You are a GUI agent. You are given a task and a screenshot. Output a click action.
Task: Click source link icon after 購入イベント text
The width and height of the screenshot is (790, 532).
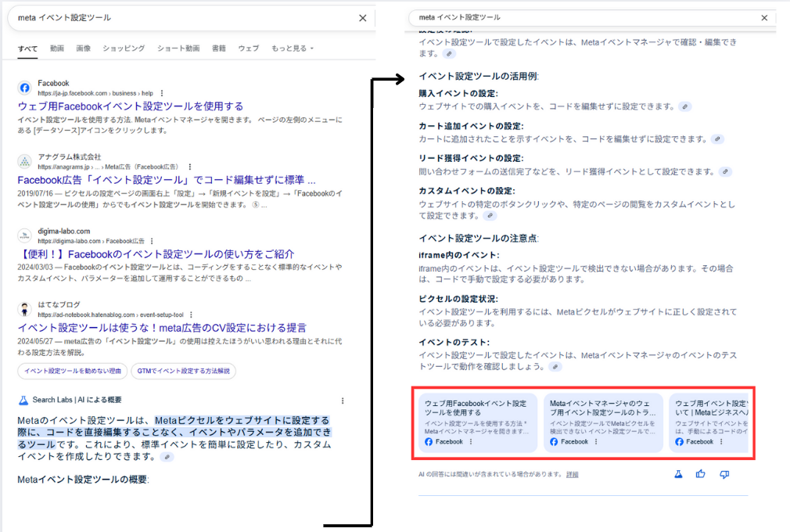(684, 107)
